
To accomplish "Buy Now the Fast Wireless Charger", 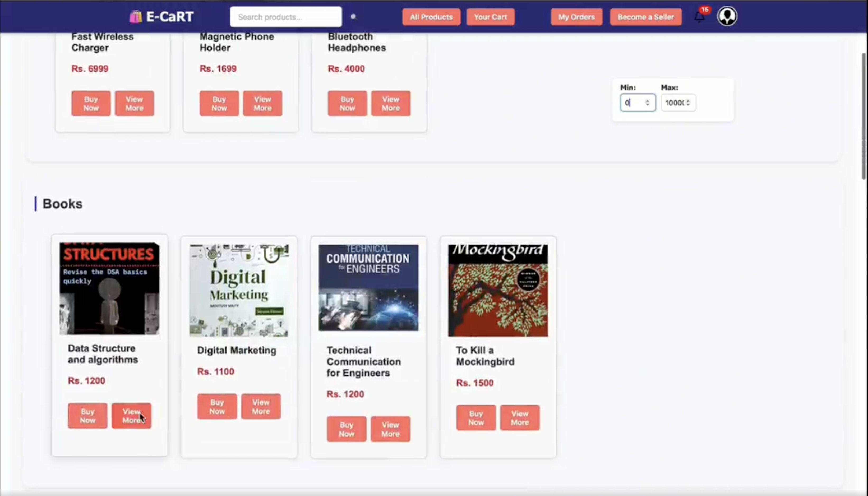I will (91, 104).
